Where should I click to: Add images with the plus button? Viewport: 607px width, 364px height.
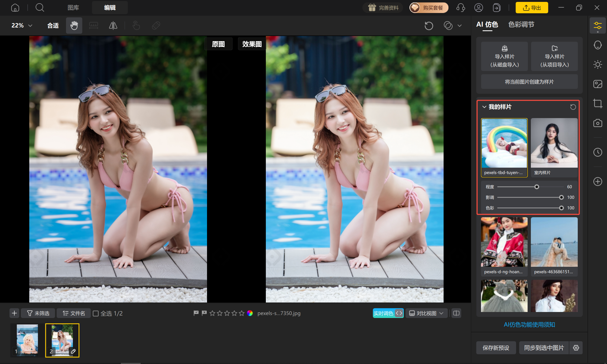pyautogui.click(x=14, y=313)
